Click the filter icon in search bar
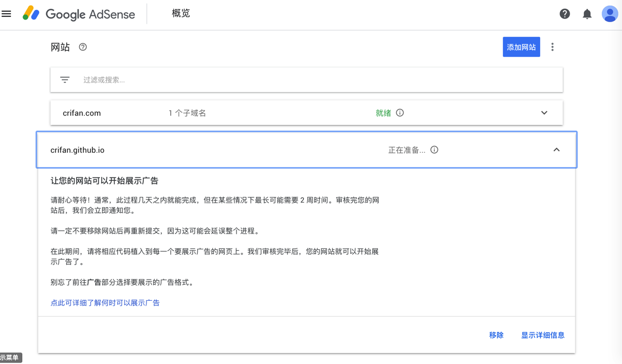 65,80
